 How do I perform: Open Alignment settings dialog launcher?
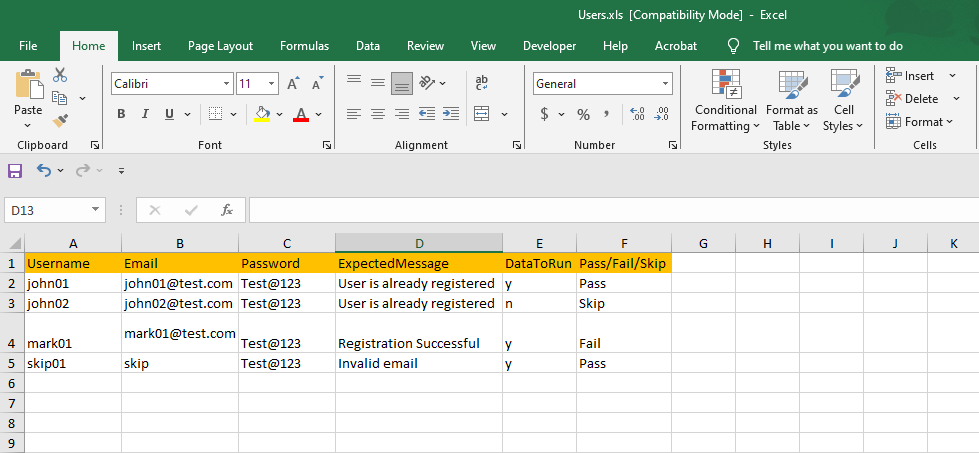[516, 145]
